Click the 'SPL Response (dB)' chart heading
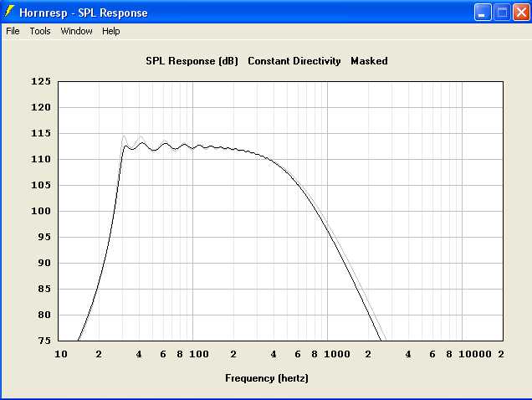The width and height of the screenshot is (532, 400). click(192, 61)
